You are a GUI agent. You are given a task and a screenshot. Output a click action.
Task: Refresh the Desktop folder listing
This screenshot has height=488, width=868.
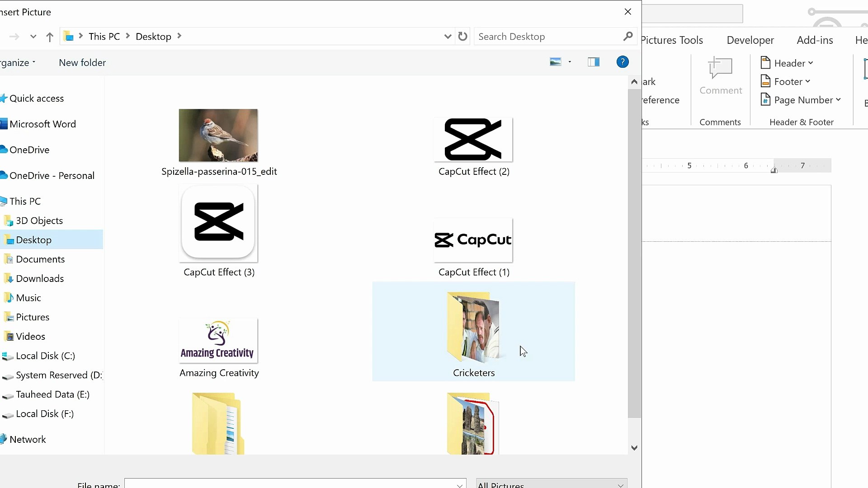point(462,37)
